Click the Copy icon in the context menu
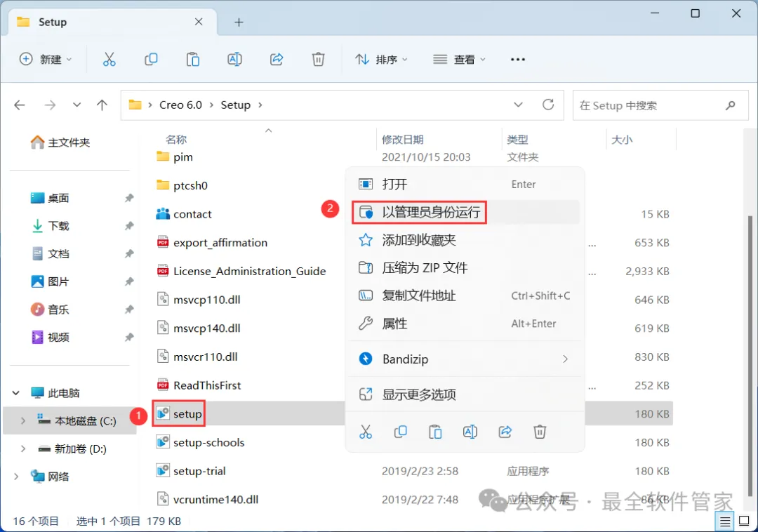Viewport: 758px width, 532px height. [x=400, y=432]
